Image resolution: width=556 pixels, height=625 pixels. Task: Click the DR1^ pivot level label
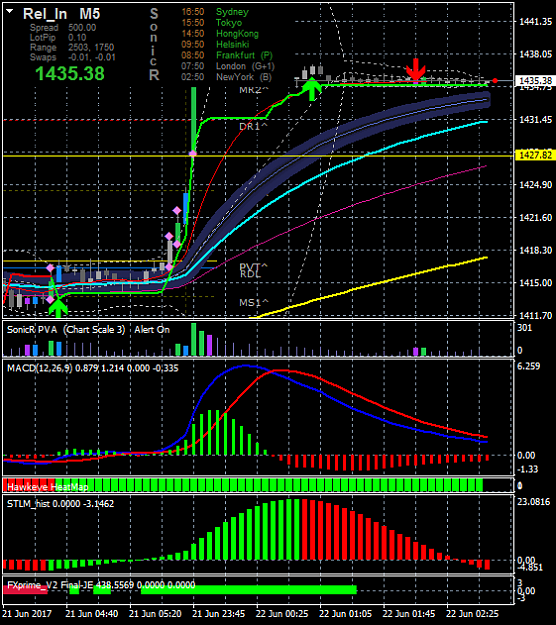(253, 126)
